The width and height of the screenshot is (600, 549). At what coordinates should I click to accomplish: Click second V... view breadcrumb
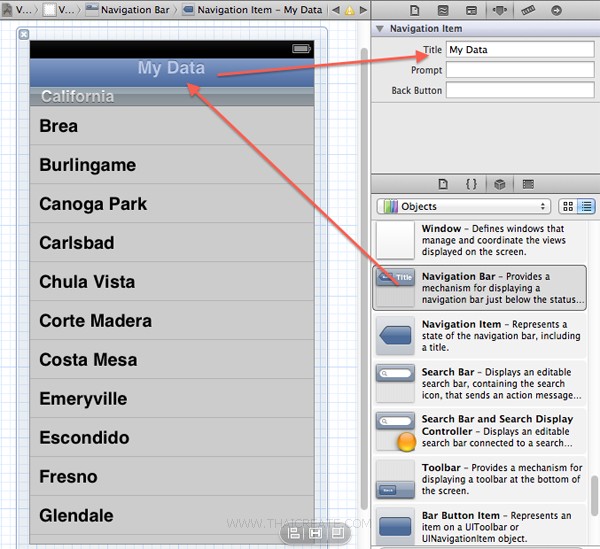pyautogui.click(x=59, y=10)
